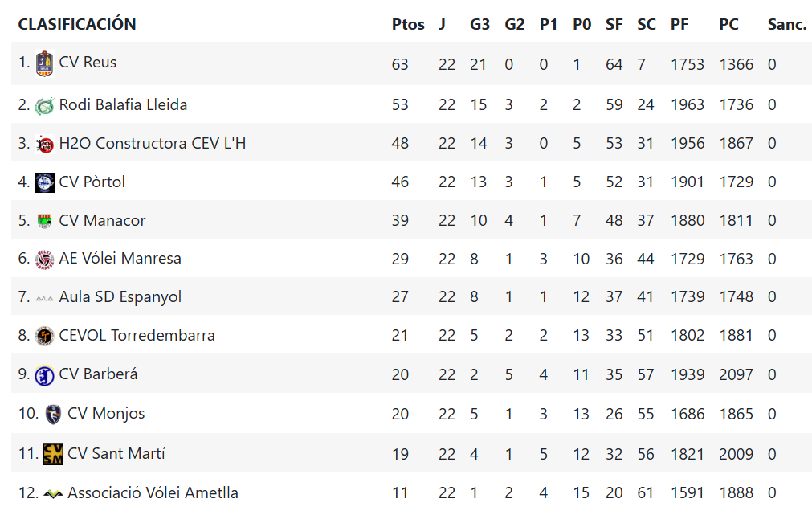Open the CV Manacor team name
The image size is (812, 519).
[102, 220]
